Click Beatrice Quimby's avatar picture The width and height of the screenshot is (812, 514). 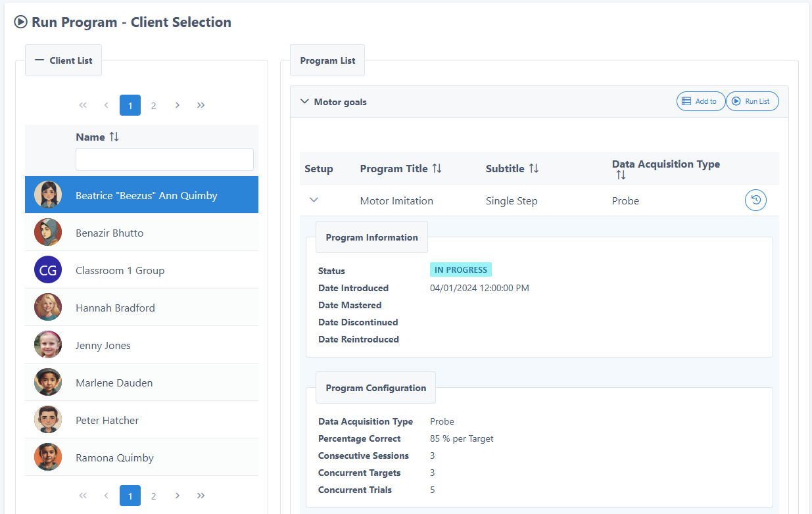[48, 195]
